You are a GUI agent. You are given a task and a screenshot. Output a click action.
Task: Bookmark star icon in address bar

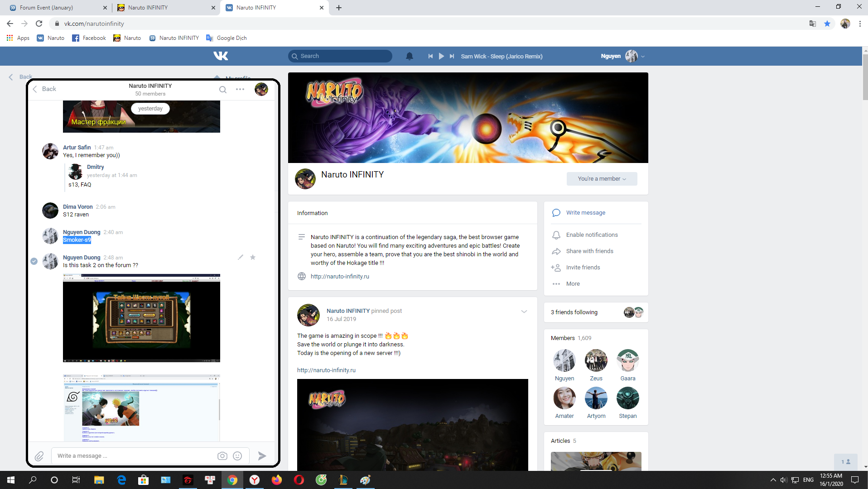coord(827,24)
